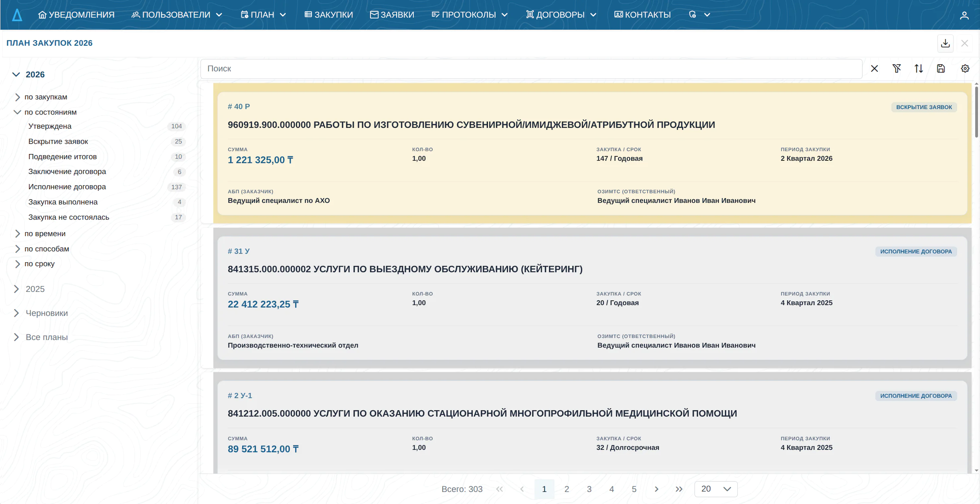This screenshot has width=980, height=504.
Task: Click the Поиск search input field
Action: [x=531, y=69]
